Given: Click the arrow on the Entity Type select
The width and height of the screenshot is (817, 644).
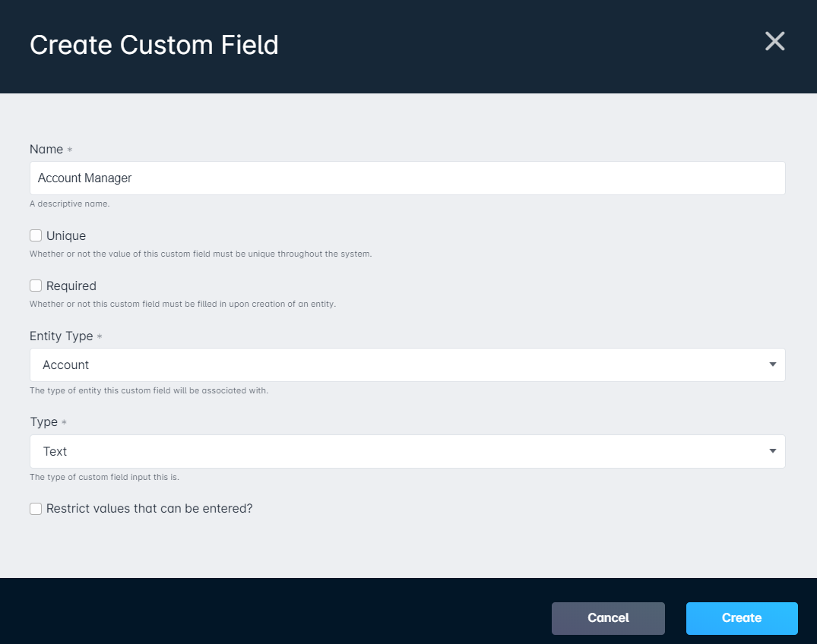Looking at the screenshot, I should pyautogui.click(x=773, y=365).
